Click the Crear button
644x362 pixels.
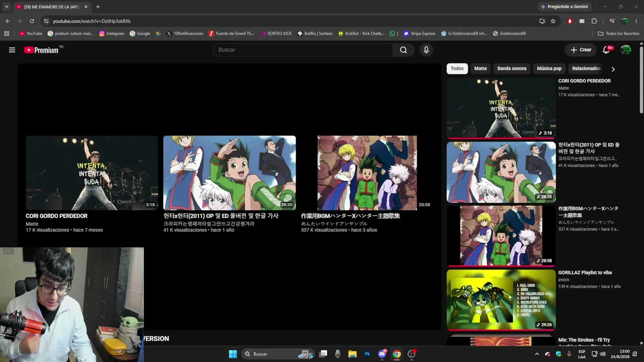581,50
